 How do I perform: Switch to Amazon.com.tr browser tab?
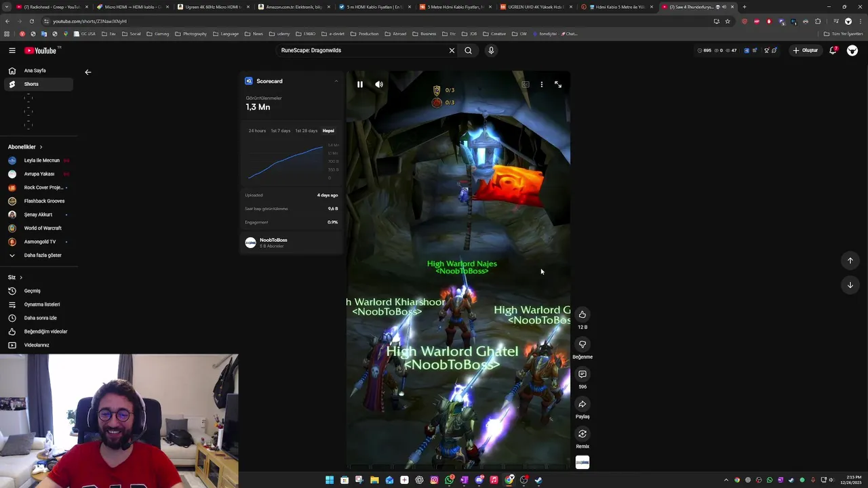(294, 7)
